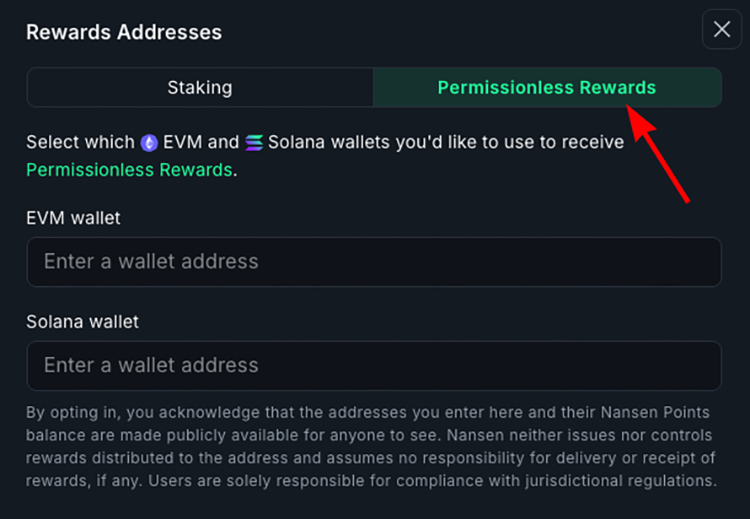Open the green Permissionless Rewards link
This screenshot has height=519, width=750.
129,169
